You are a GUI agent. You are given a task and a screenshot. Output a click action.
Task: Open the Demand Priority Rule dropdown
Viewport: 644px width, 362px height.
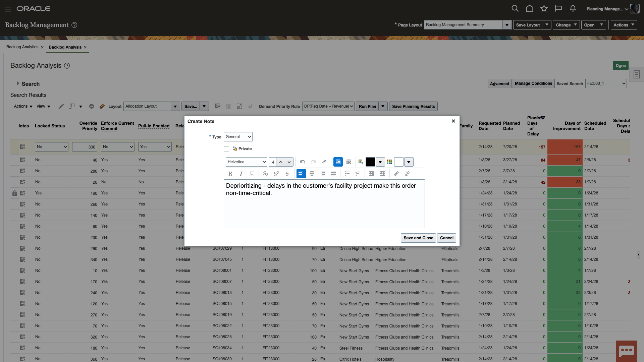point(328,106)
